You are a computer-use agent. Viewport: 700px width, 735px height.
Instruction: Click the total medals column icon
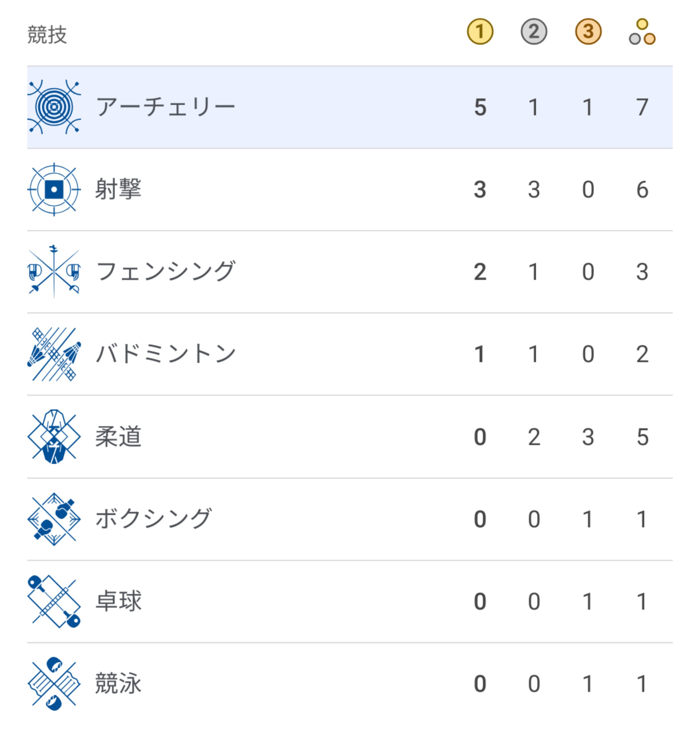(642, 32)
